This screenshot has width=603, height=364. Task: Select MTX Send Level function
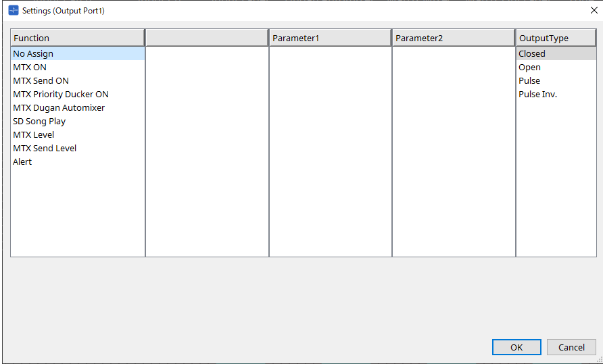(78, 148)
